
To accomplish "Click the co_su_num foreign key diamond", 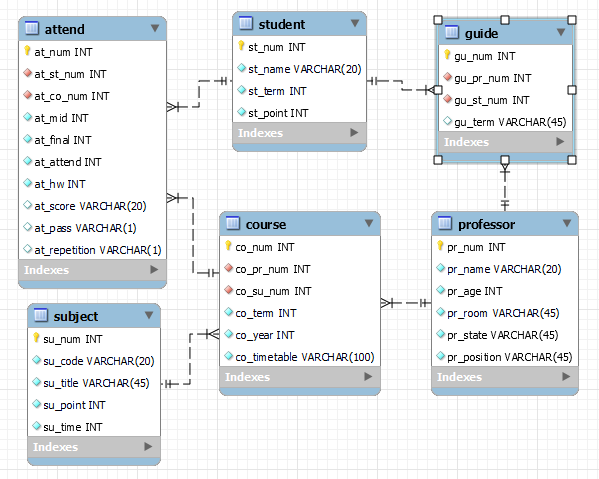I will (228, 290).
